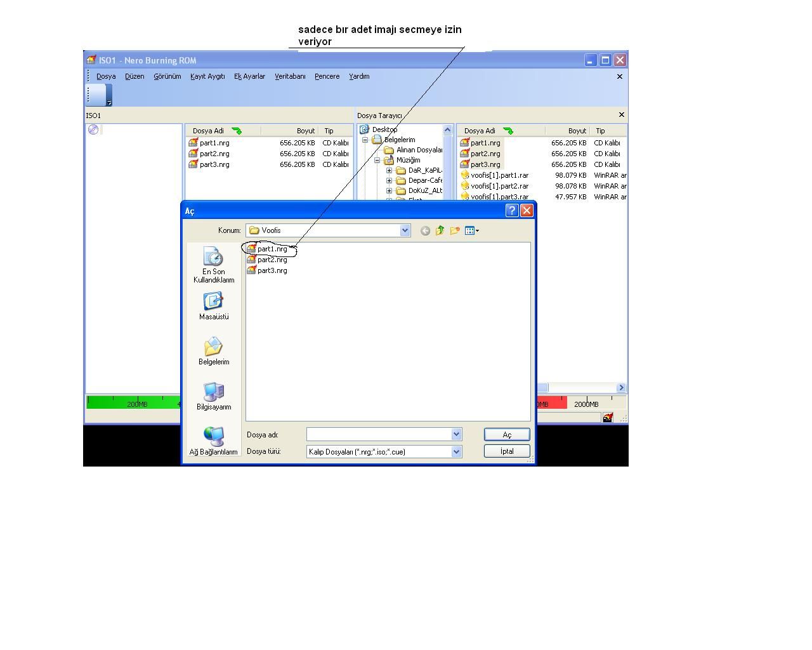Close the Aç dialog
Viewport: 812px width, 650px height.
coord(527,211)
